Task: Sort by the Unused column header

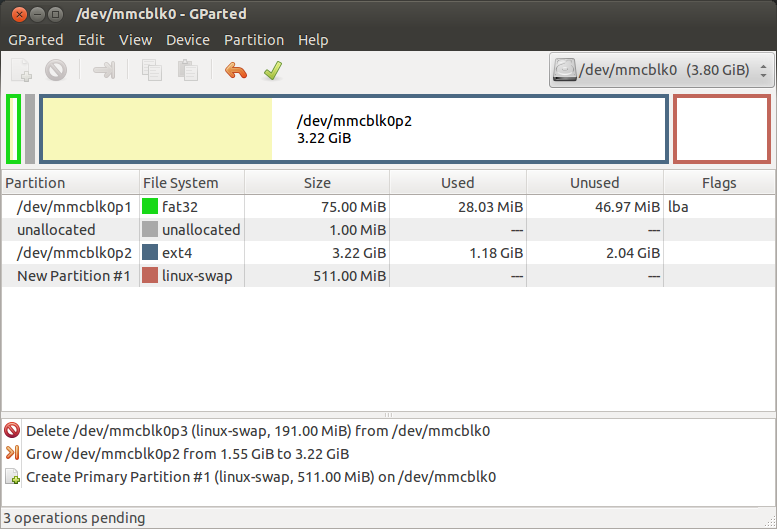Action: pyautogui.click(x=594, y=183)
